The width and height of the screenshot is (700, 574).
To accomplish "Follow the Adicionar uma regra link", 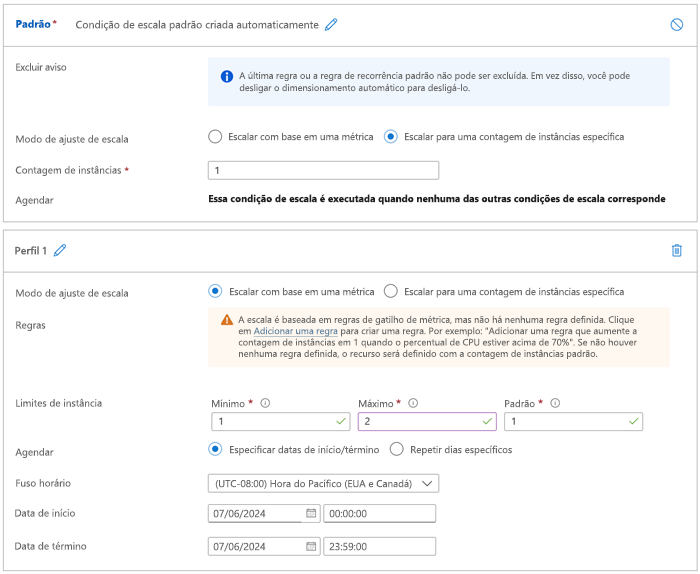I will pos(296,331).
